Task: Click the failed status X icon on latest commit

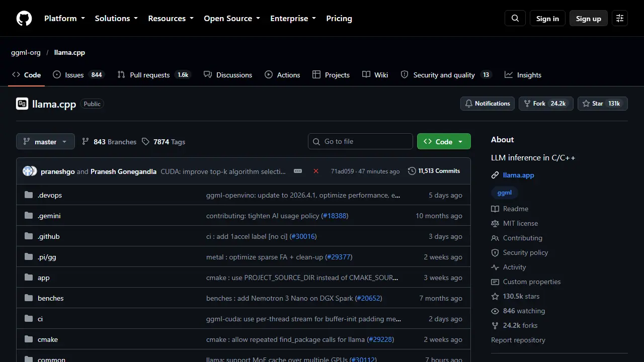Action: coord(316,171)
